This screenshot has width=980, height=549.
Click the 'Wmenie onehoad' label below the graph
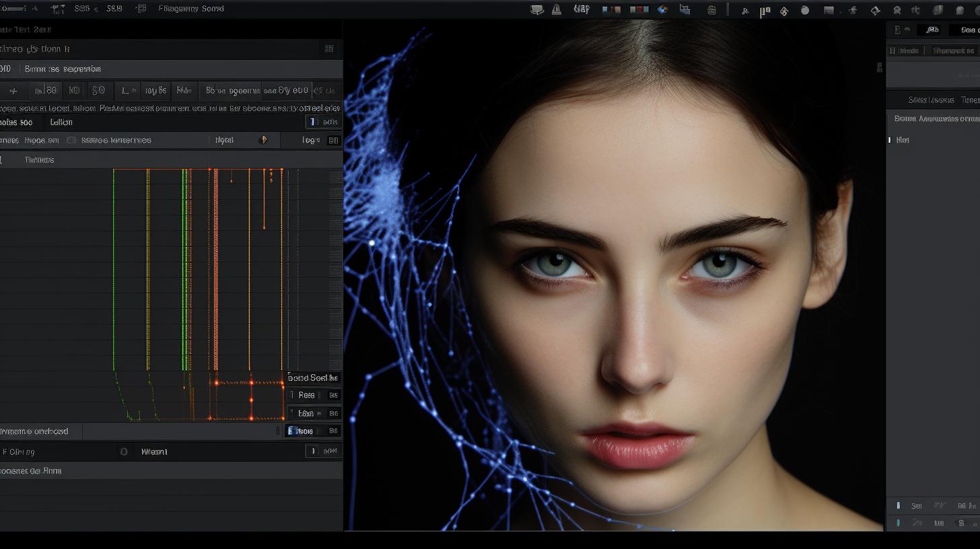coord(34,431)
